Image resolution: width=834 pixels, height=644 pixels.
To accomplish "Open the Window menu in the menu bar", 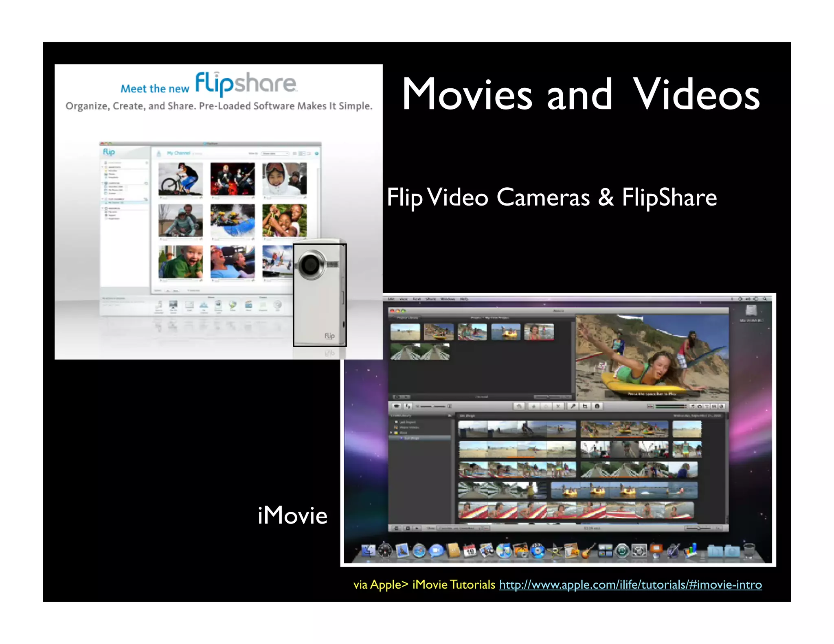I will pyautogui.click(x=448, y=299).
